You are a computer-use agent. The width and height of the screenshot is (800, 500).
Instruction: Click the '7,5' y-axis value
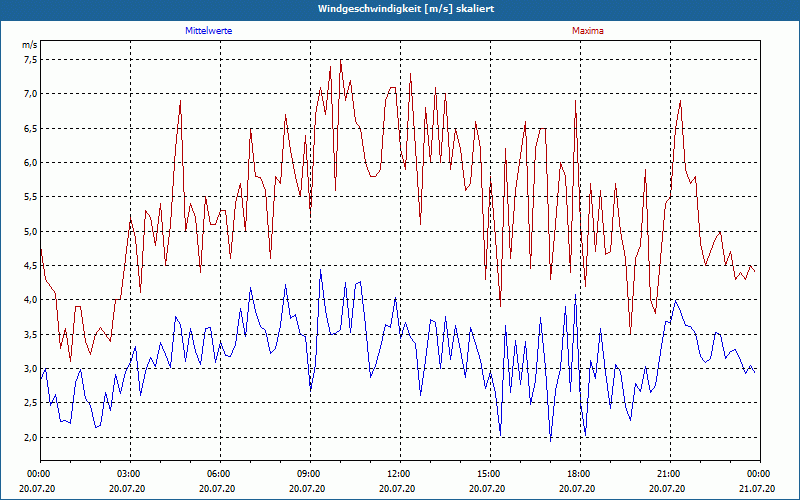(30, 60)
